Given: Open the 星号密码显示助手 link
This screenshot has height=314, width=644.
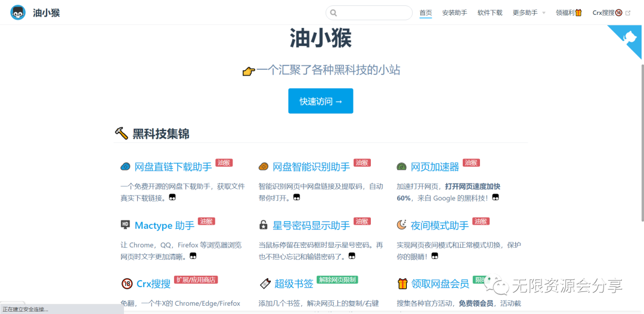Looking at the screenshot, I should [x=311, y=225].
